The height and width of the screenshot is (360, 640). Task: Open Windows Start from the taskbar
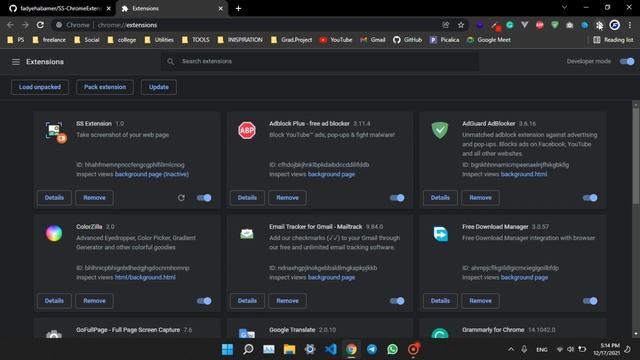point(227,349)
